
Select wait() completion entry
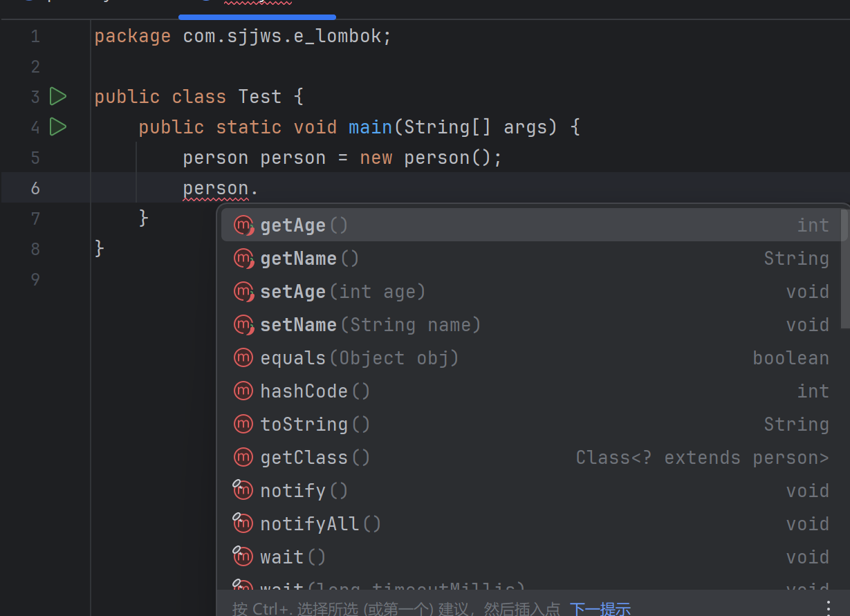(x=293, y=557)
